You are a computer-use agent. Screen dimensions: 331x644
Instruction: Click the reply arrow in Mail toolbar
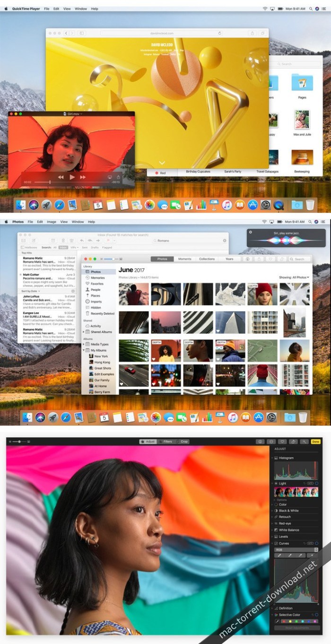(x=82, y=240)
